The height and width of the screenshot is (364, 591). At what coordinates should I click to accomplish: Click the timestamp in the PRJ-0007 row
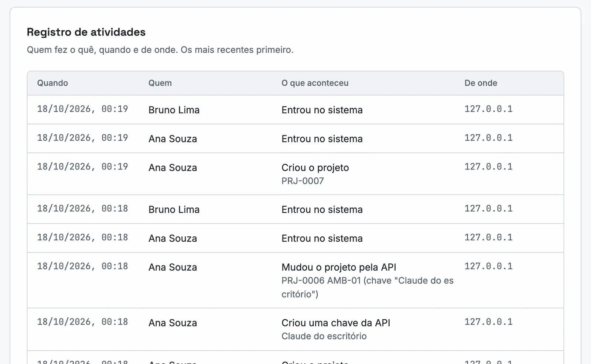[x=82, y=166]
